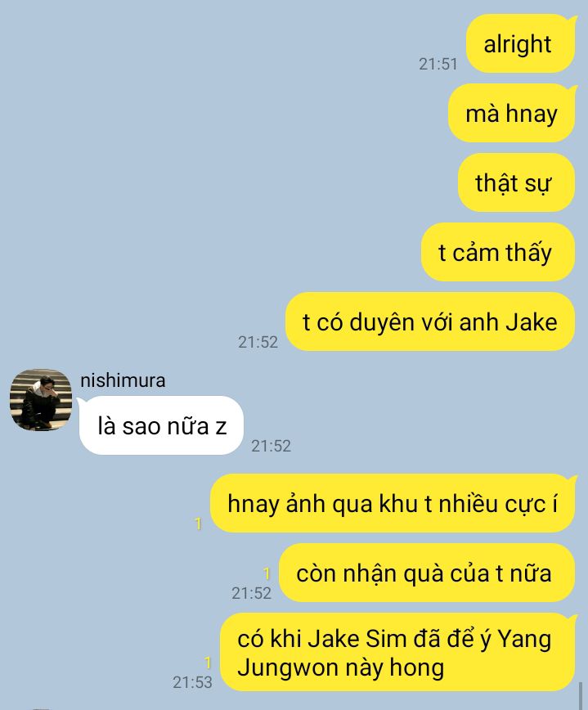Tap unread count beside 'còn nhận quà' message
Image resolution: width=588 pixels, height=710 pixels.
267,573
